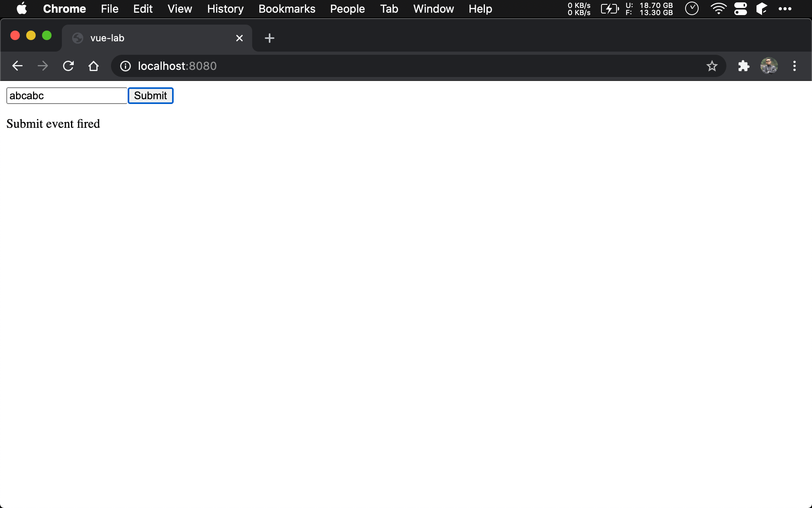
Task: Select the vue-lab tab
Action: click(x=151, y=38)
